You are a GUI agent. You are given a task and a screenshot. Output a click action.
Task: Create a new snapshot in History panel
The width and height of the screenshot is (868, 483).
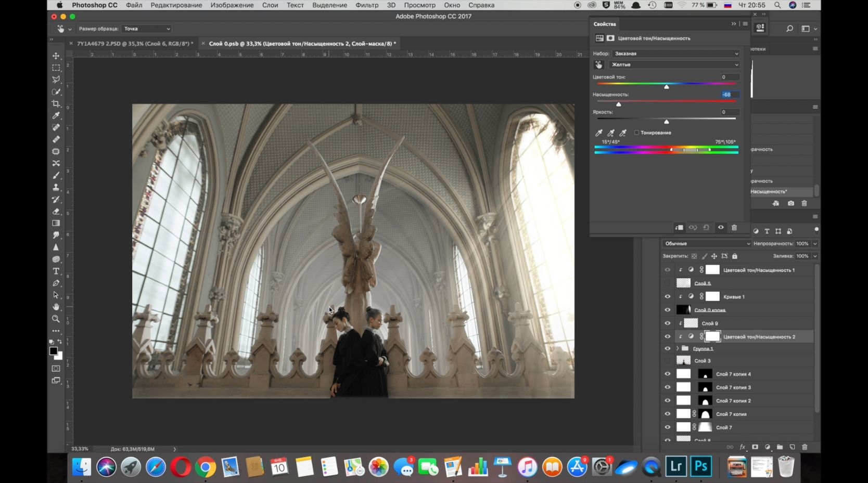pos(791,203)
